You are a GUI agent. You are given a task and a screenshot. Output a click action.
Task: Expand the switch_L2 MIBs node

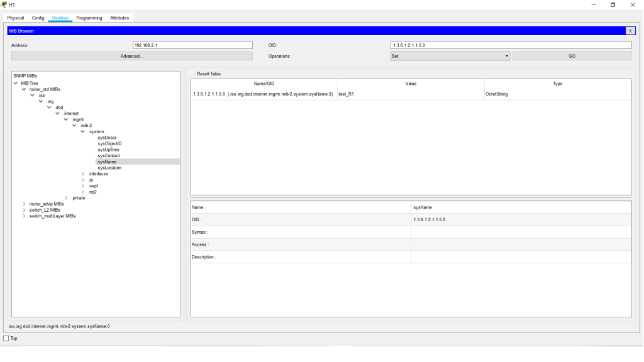[25, 210]
